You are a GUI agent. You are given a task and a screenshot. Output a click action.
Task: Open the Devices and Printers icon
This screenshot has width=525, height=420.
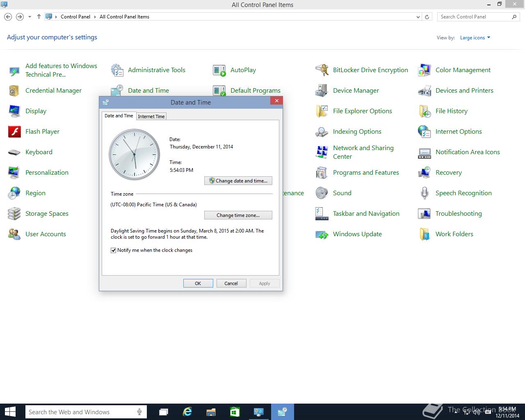pos(425,91)
